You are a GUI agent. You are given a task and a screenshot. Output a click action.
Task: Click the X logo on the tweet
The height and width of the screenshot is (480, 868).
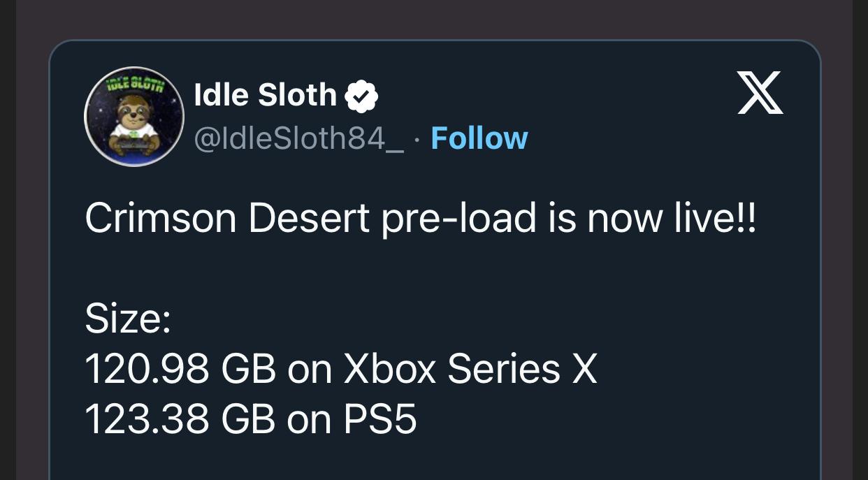coord(760,93)
